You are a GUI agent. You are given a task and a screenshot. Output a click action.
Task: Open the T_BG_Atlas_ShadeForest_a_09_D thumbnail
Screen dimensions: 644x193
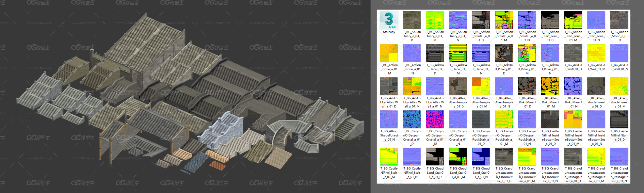point(596,86)
